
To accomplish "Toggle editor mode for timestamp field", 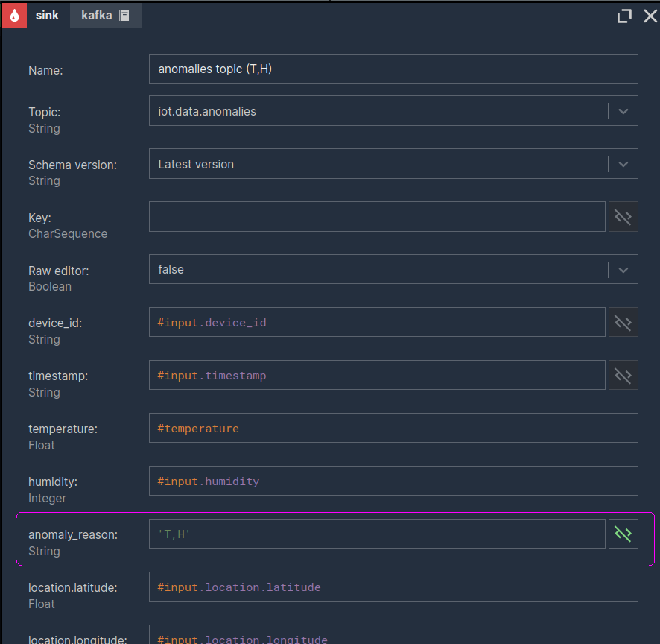I will click(623, 375).
